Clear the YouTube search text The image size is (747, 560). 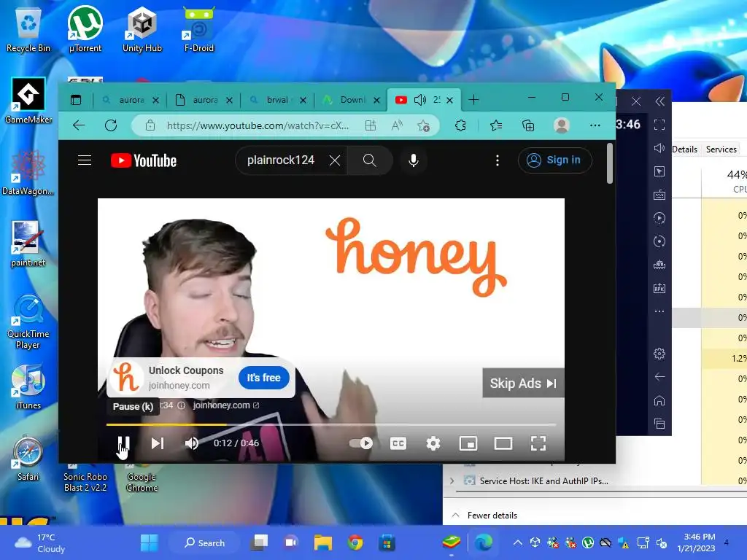tap(335, 160)
